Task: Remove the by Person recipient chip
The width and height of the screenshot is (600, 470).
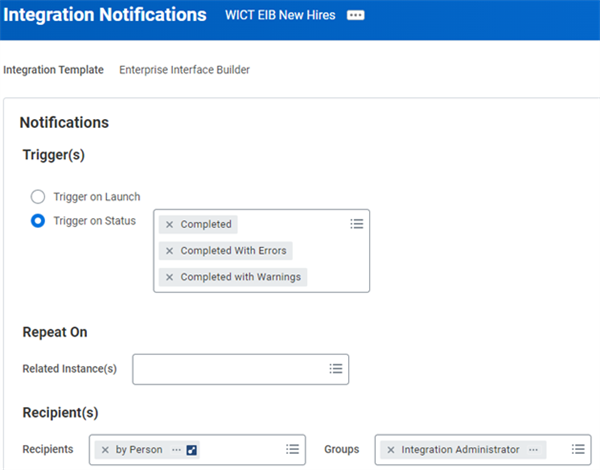Action: click(x=105, y=450)
